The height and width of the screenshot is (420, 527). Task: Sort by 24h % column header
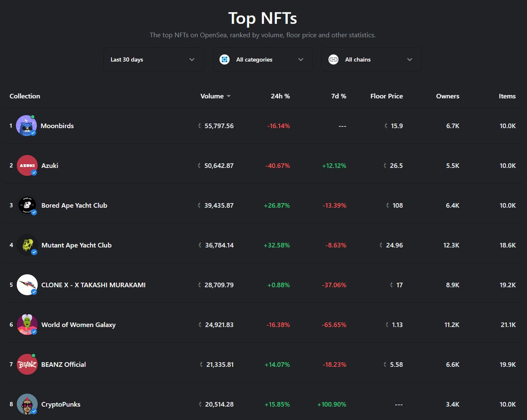280,96
